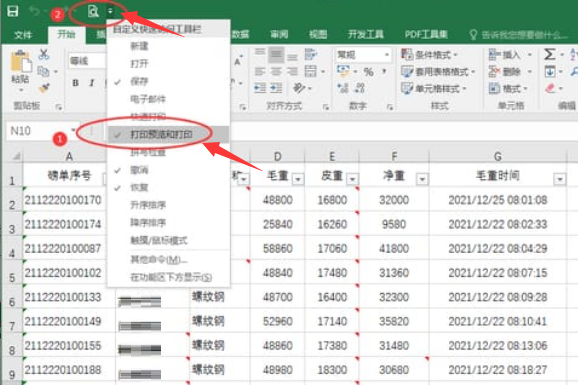Align text right
The width and height of the screenshot is (578, 385).
pos(292,71)
